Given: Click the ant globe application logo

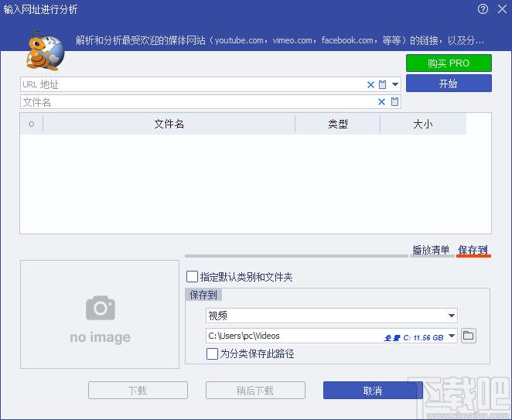Looking at the screenshot, I should click(x=45, y=50).
